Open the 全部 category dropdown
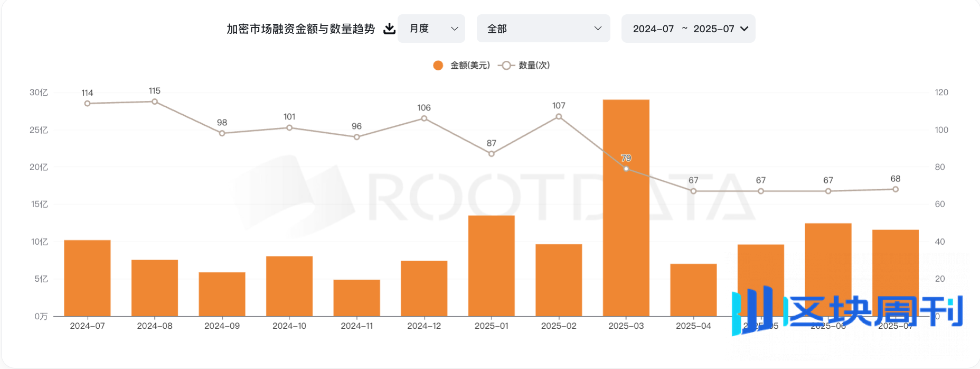This screenshot has width=980, height=369. [x=543, y=29]
